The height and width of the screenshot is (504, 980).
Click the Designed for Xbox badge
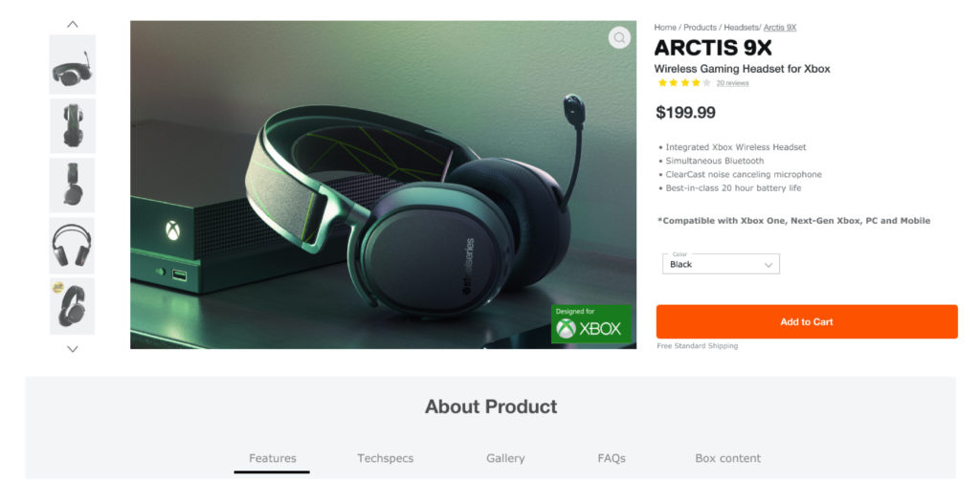coord(590,324)
